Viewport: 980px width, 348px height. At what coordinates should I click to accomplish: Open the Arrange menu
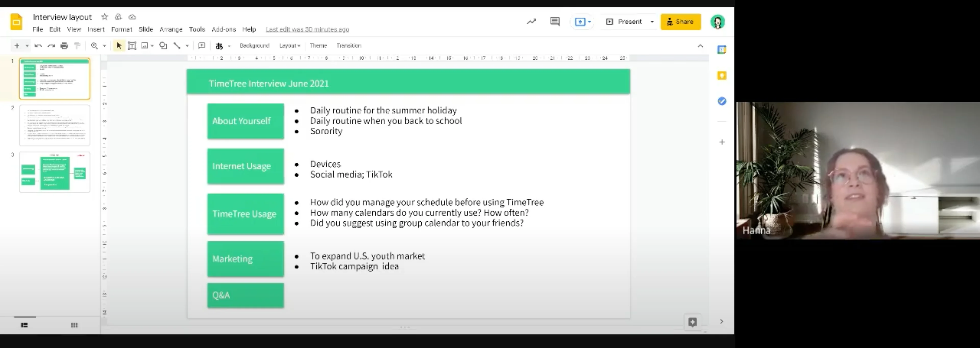tap(171, 29)
